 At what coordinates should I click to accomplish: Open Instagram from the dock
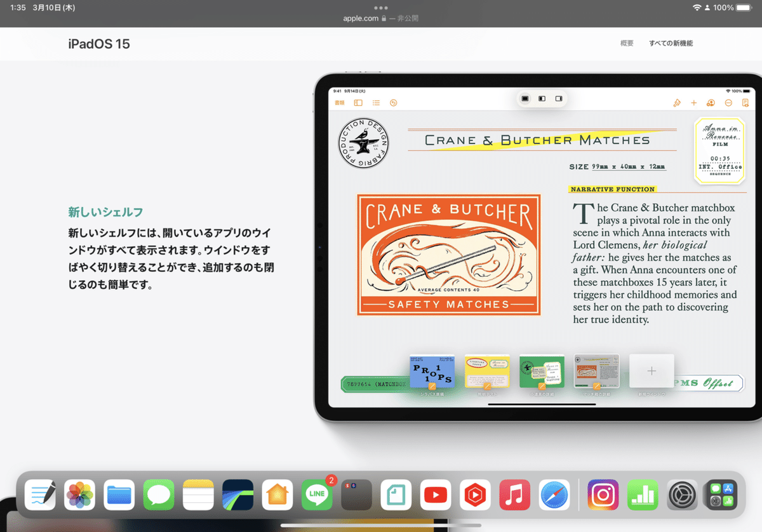603,495
